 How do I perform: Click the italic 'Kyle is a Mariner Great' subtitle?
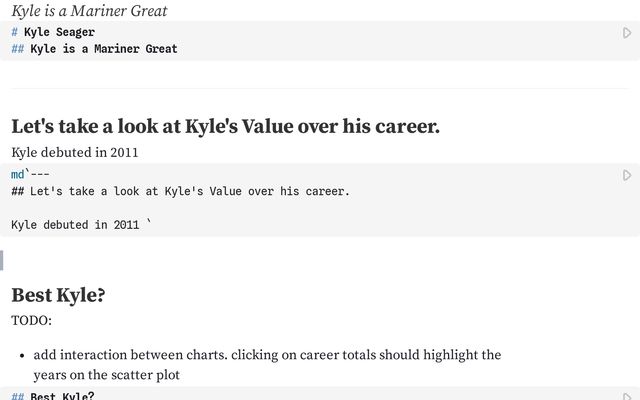click(x=89, y=11)
